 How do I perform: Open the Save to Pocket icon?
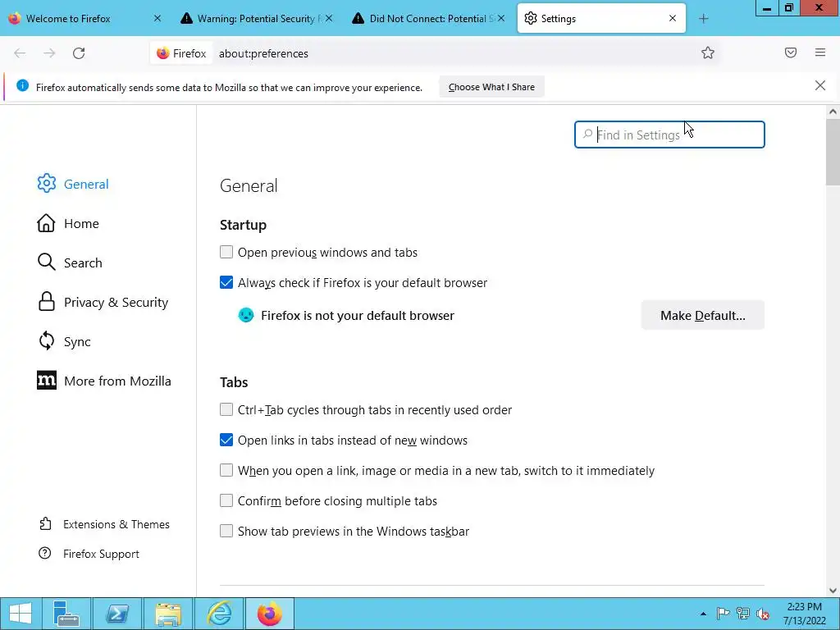pos(791,52)
